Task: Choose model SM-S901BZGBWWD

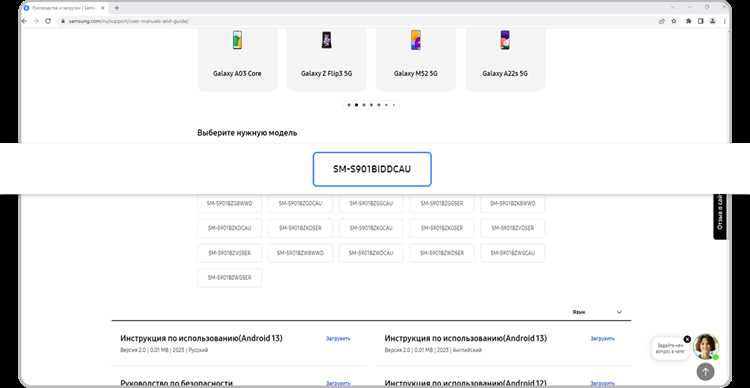Action: (x=230, y=203)
